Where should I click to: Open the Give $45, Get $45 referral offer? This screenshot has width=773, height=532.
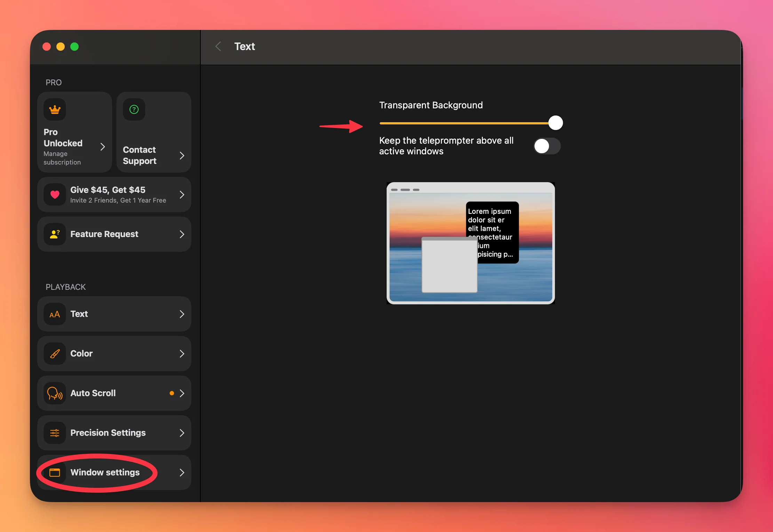115,195
